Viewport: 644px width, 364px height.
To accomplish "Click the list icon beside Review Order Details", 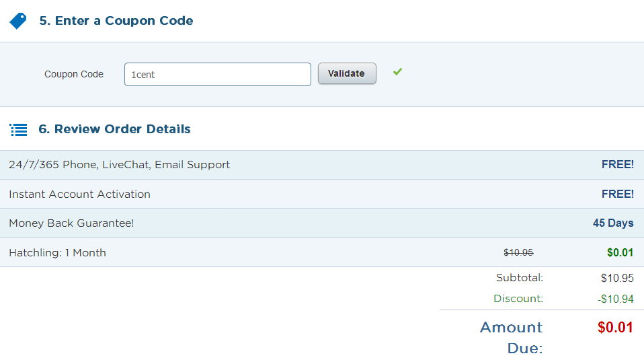I will coord(18,129).
